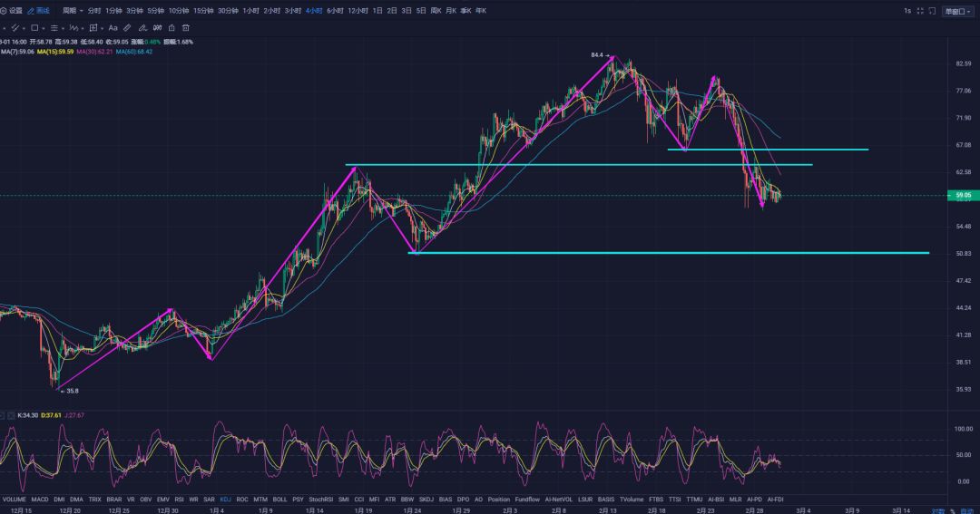Open the 设置 settings gear
This screenshot has height=514, width=980.
(11, 11)
